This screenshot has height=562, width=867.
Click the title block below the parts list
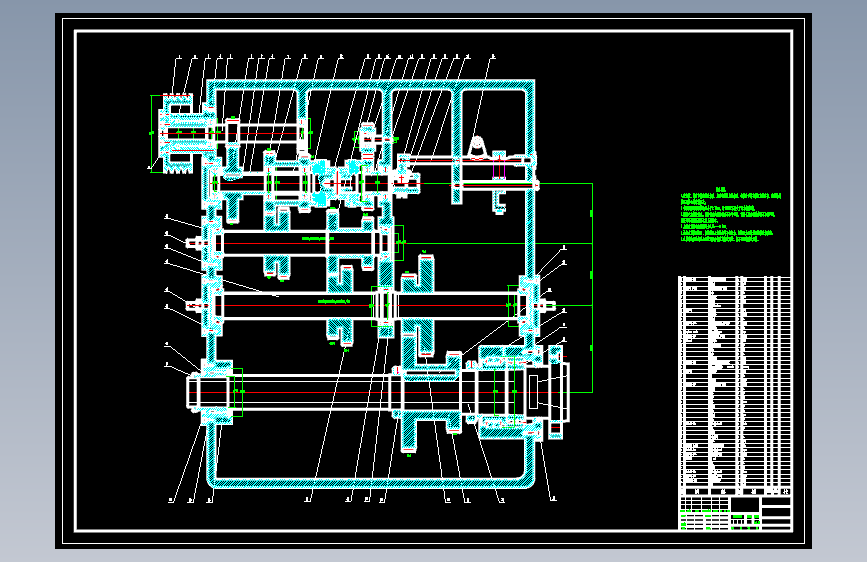(735, 513)
